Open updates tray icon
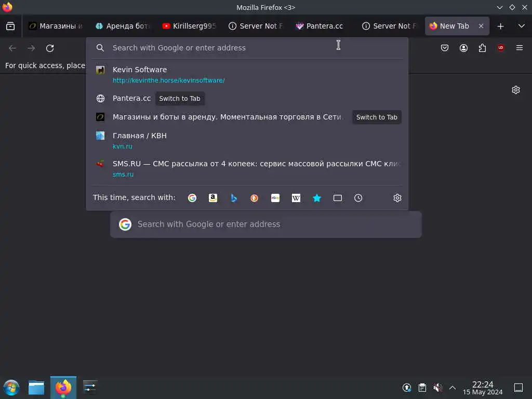 [x=407, y=388]
